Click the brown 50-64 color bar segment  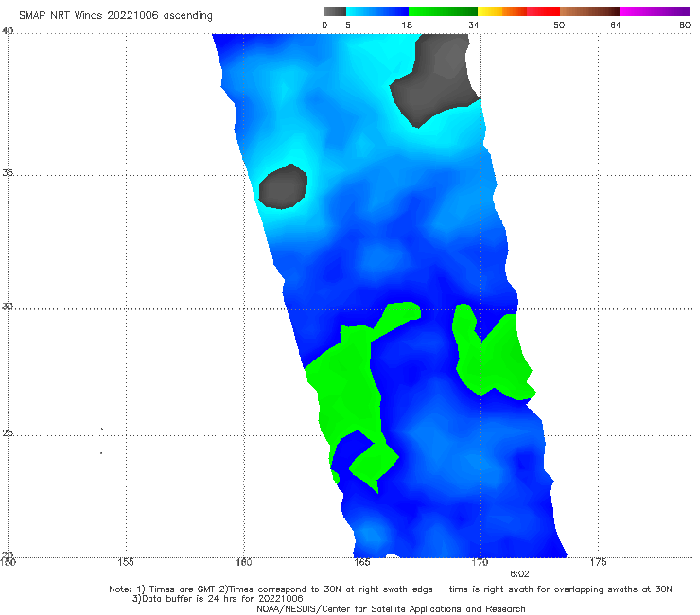tap(589, 11)
